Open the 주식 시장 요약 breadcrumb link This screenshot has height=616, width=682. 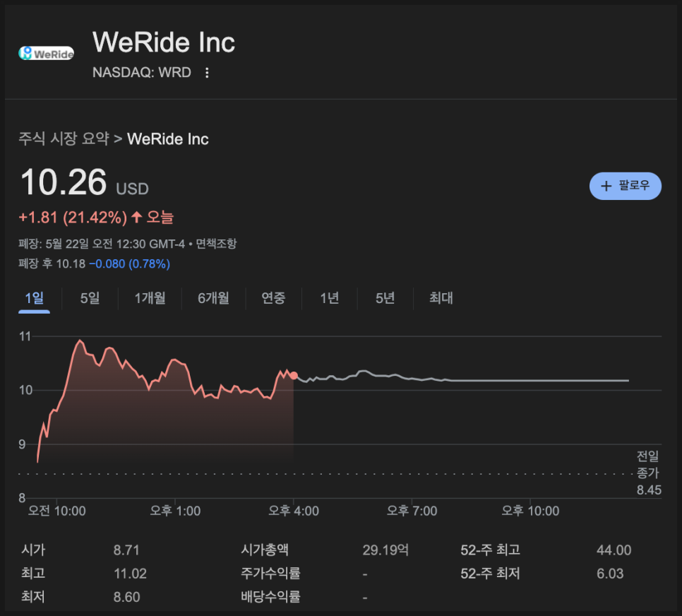tap(64, 139)
